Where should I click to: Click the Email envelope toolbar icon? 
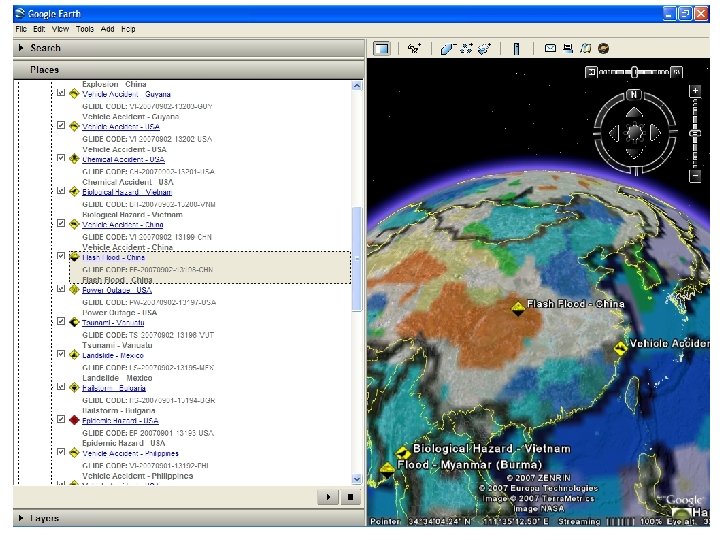[x=550, y=48]
